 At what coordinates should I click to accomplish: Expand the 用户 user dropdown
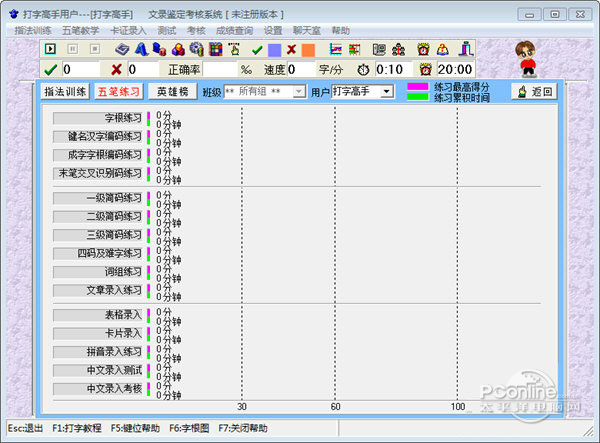click(x=387, y=92)
